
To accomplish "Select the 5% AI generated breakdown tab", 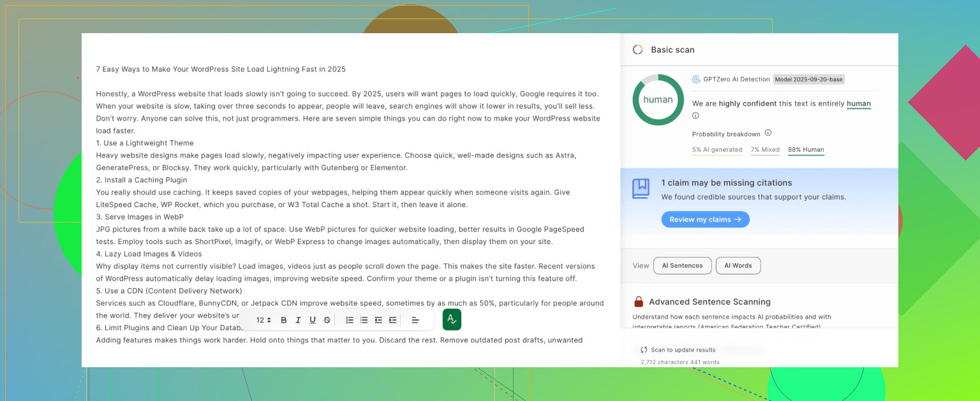I will tap(717, 150).
